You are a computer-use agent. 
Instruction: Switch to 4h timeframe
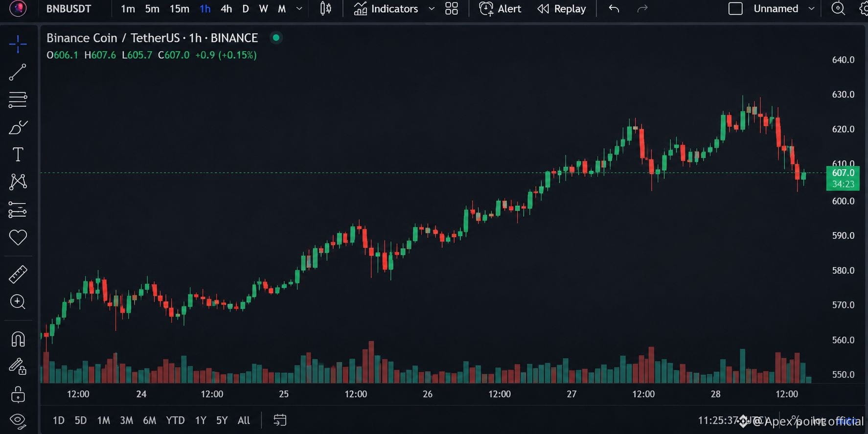click(x=226, y=9)
